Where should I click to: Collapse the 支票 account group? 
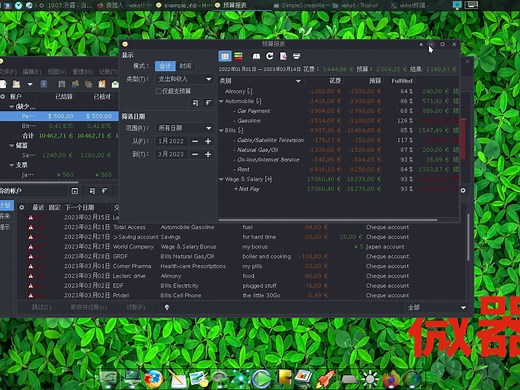click(12, 165)
